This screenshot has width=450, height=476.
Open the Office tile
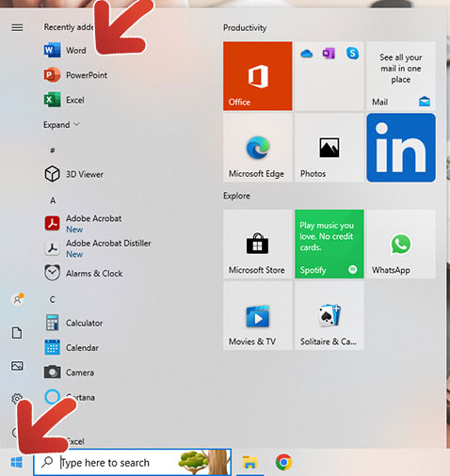(258, 76)
